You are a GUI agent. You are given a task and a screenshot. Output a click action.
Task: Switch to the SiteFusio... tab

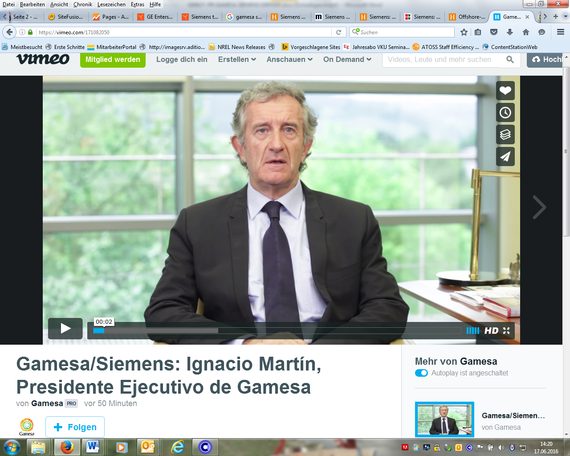[66, 17]
